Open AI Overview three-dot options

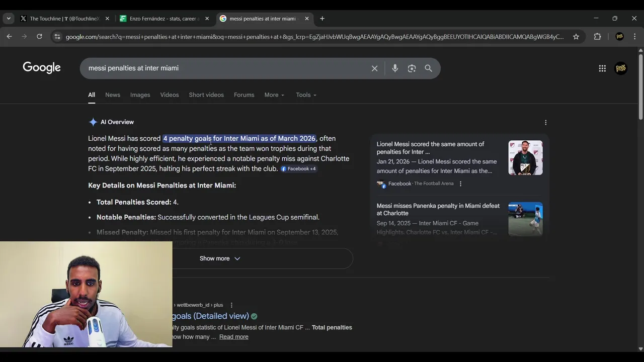point(545,122)
